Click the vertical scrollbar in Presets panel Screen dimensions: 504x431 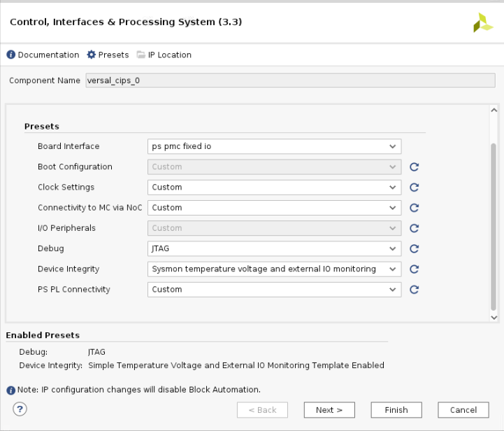pyautogui.click(x=494, y=224)
